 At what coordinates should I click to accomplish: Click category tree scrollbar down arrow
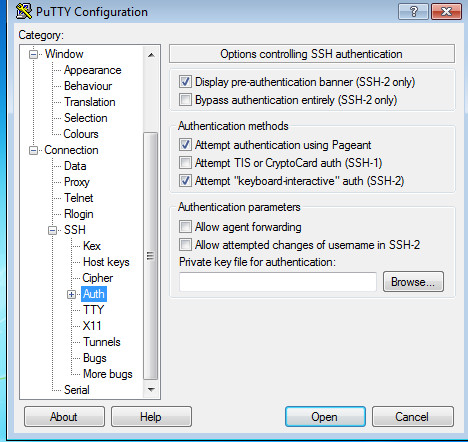(x=151, y=389)
